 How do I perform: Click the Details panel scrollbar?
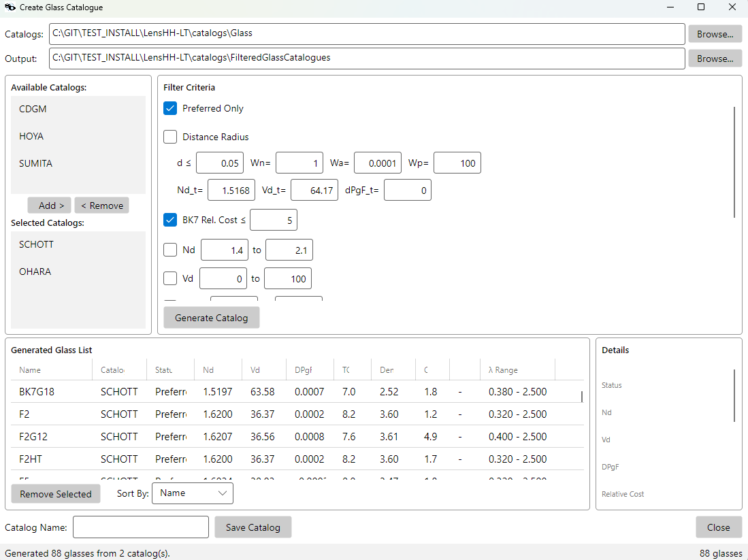pos(734,395)
